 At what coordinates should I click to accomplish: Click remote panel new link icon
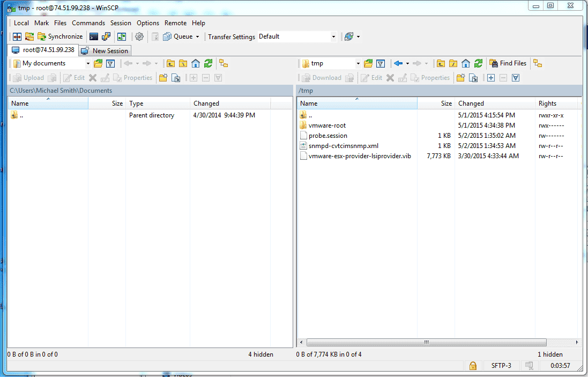(x=473, y=78)
